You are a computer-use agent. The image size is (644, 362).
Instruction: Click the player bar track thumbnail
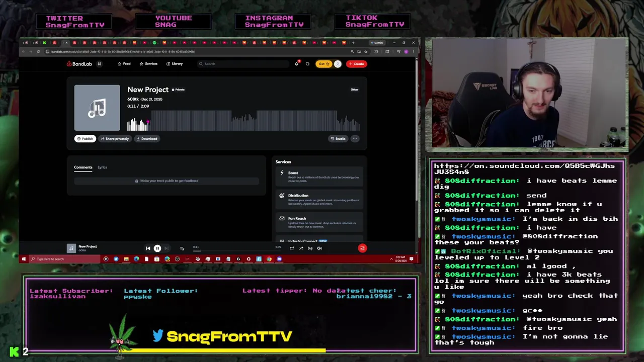pos(71,248)
